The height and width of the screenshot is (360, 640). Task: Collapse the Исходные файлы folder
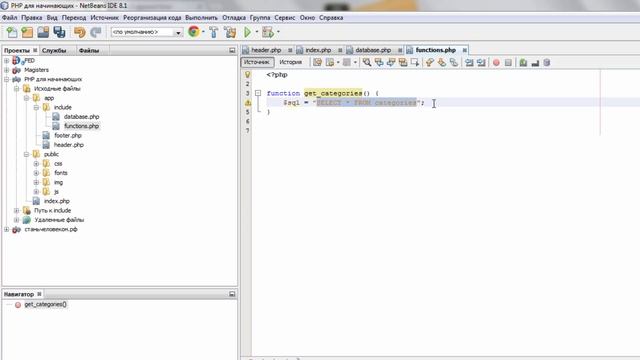click(16, 89)
